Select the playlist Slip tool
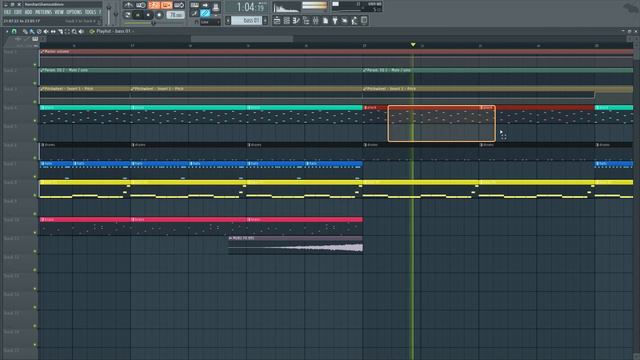This screenshot has height=360, width=640. point(53,31)
